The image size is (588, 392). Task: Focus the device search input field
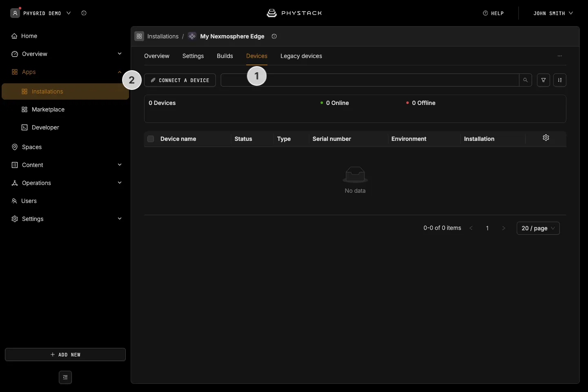(370, 80)
